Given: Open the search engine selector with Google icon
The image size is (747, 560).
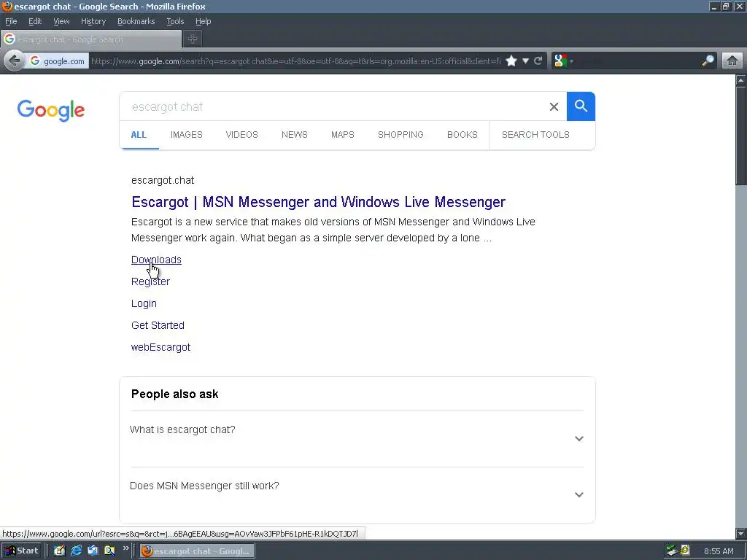Looking at the screenshot, I should point(562,61).
